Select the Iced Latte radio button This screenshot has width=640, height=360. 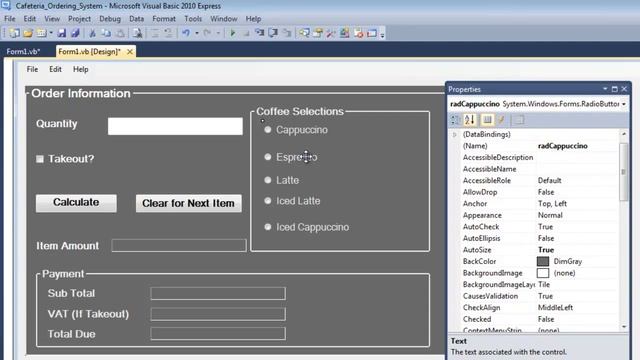[x=268, y=201]
